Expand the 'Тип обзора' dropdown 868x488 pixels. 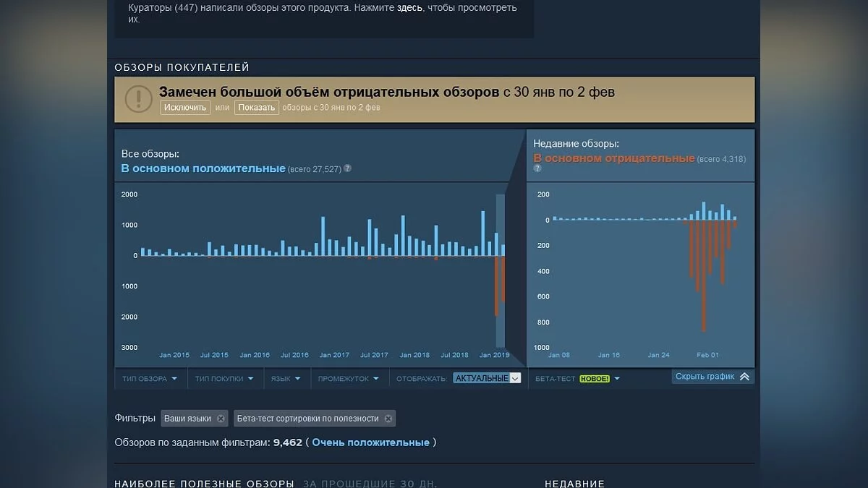pyautogui.click(x=149, y=379)
